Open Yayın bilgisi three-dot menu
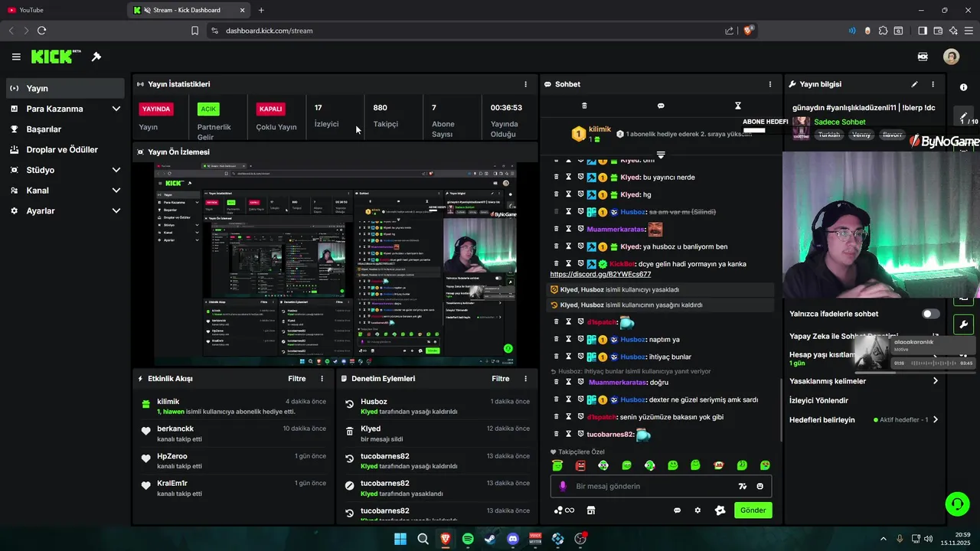Screen dimensions: 980x551 click(933, 84)
